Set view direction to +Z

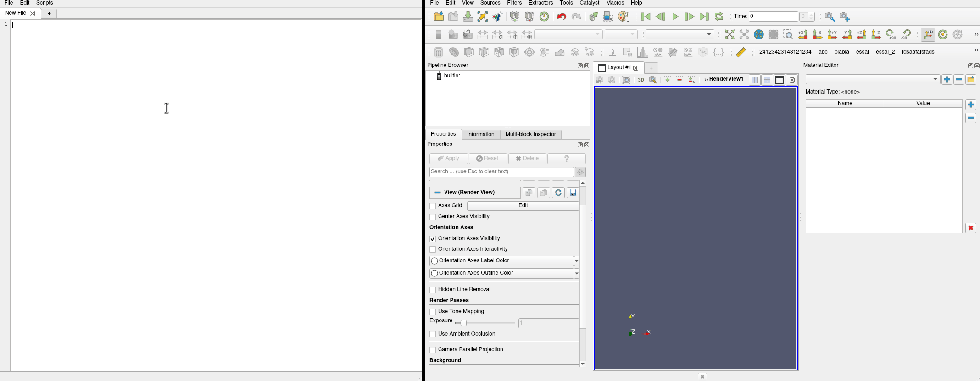862,35
